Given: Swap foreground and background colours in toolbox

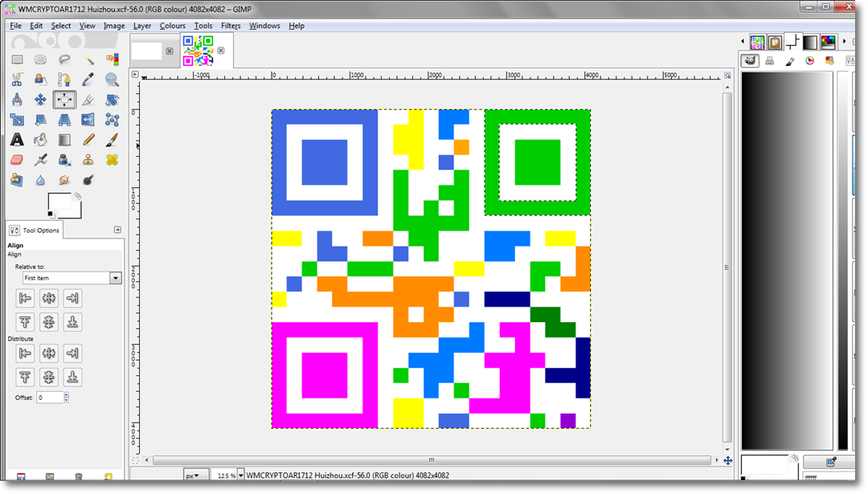Looking at the screenshot, I should [x=77, y=196].
